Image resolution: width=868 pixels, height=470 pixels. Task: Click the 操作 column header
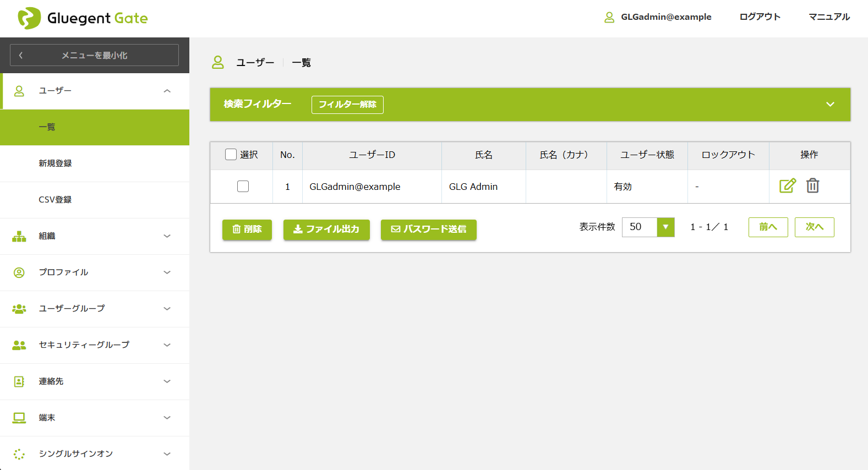click(x=810, y=155)
